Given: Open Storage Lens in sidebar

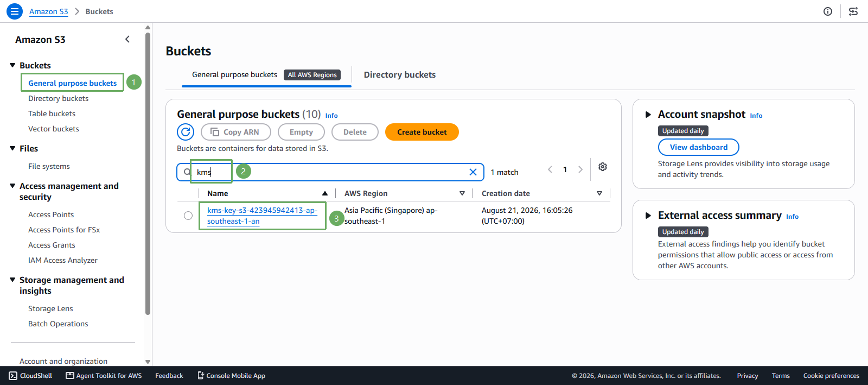Looking at the screenshot, I should point(50,308).
